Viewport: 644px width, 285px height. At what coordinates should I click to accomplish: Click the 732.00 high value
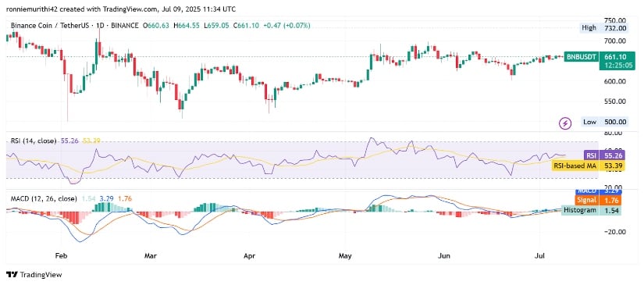pyautogui.click(x=615, y=28)
